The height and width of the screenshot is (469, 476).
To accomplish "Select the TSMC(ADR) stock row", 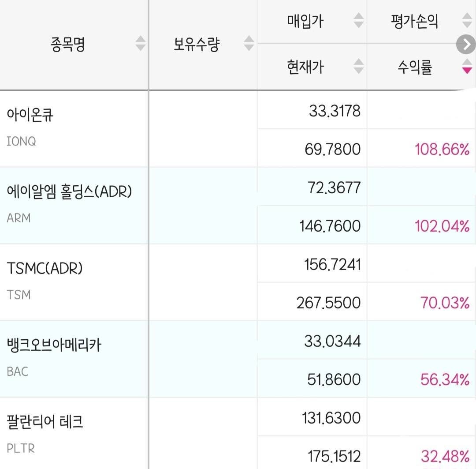I will [75, 281].
